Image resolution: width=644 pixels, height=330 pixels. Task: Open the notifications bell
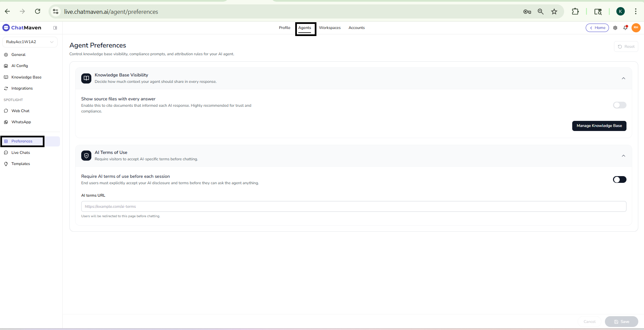point(625,28)
